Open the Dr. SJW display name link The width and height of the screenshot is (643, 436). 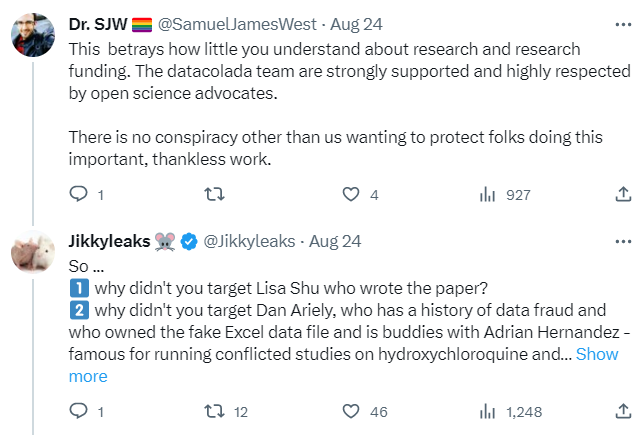tap(93, 23)
